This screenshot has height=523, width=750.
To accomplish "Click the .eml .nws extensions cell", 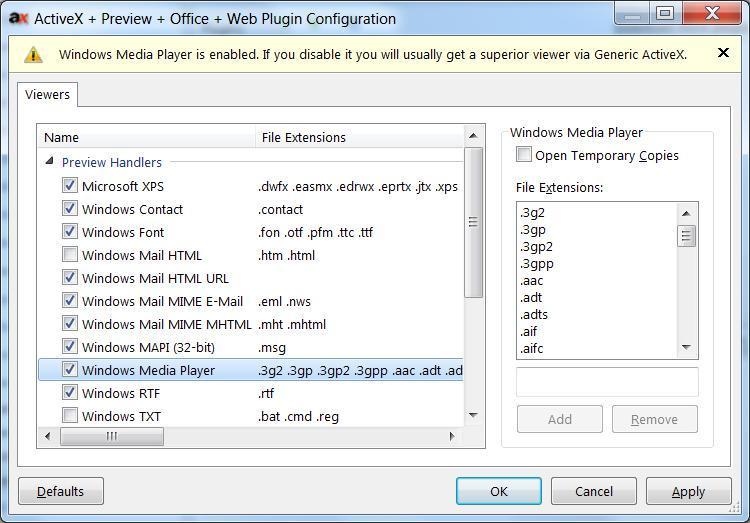I will 285,301.
